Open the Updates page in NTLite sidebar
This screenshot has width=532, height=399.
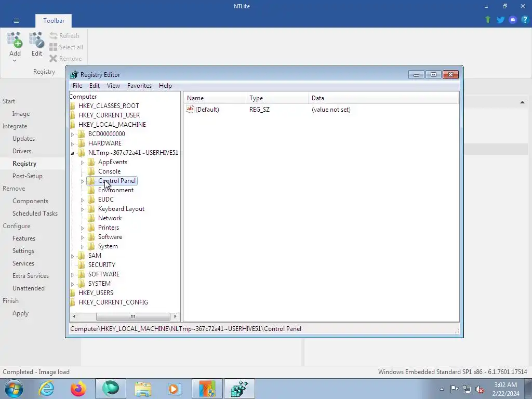pyautogui.click(x=24, y=138)
